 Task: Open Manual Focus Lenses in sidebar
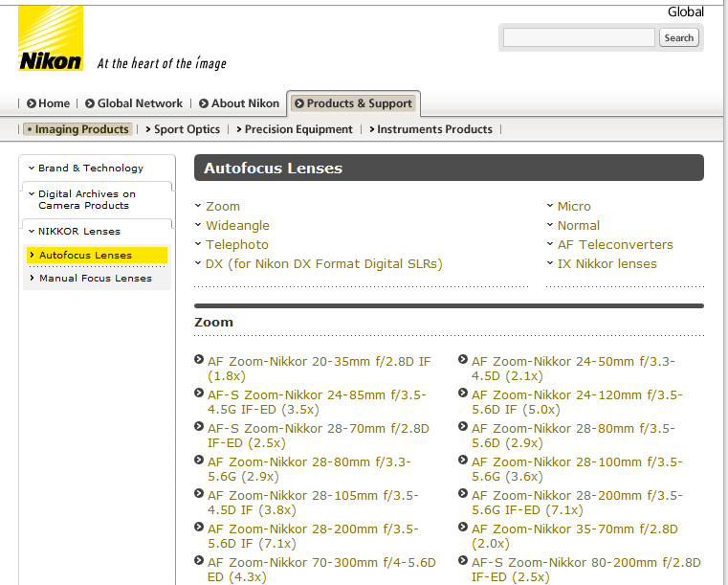[95, 278]
